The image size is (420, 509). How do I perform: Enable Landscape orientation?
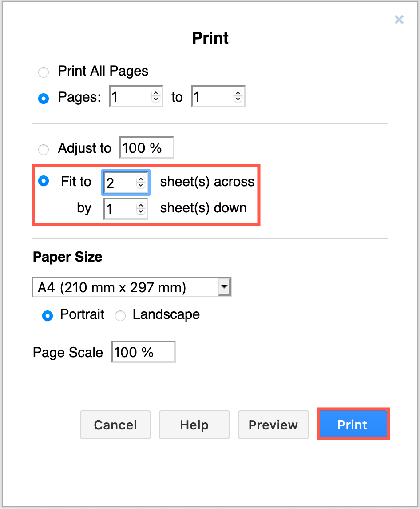coord(120,315)
